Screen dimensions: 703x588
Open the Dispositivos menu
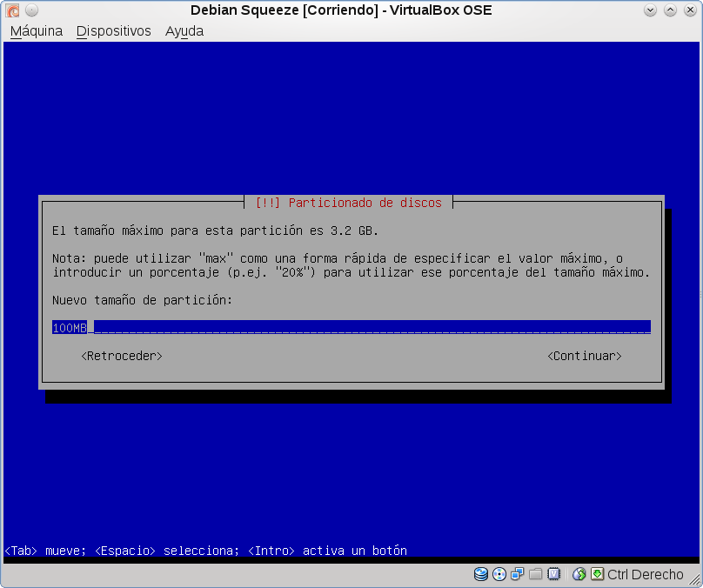click(x=113, y=31)
